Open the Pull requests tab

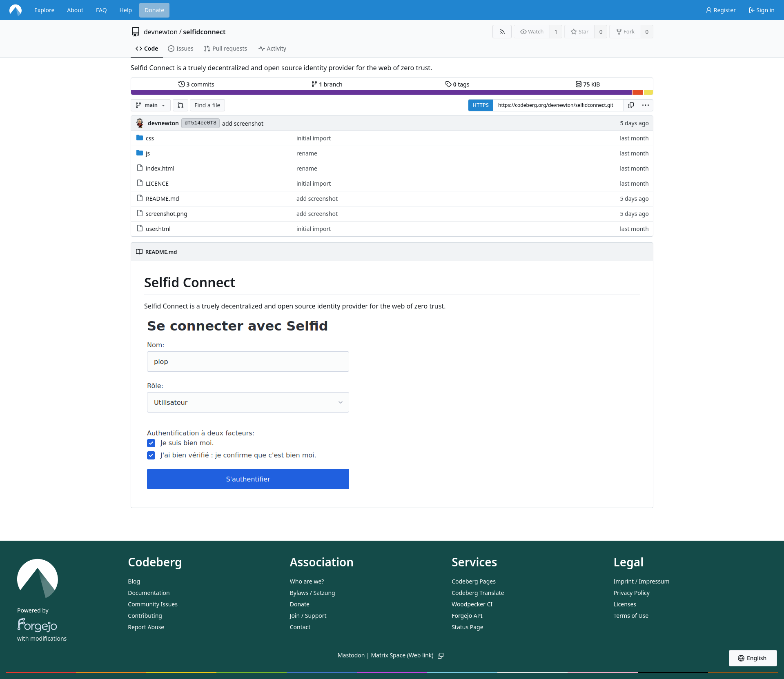coord(225,49)
